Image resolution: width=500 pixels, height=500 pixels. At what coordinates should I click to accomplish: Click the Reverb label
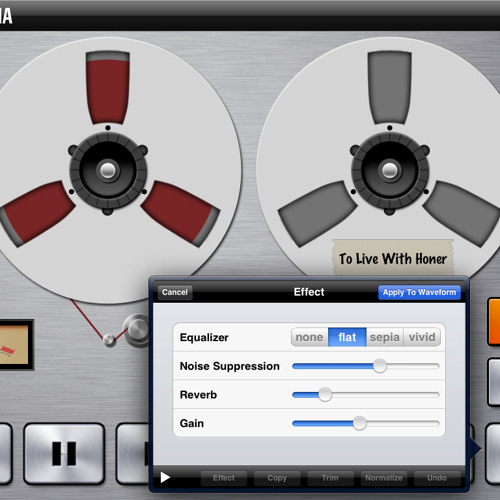[198, 395]
